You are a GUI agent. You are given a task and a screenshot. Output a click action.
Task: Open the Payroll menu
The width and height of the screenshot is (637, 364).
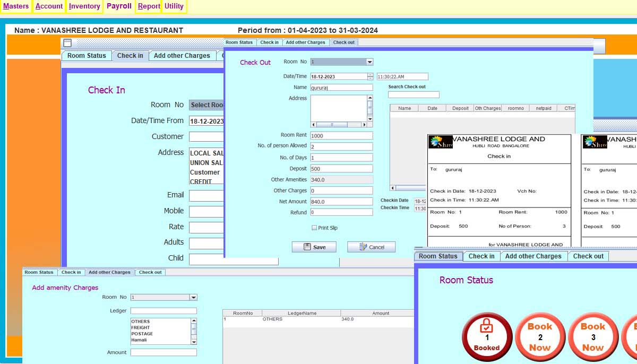click(x=119, y=6)
